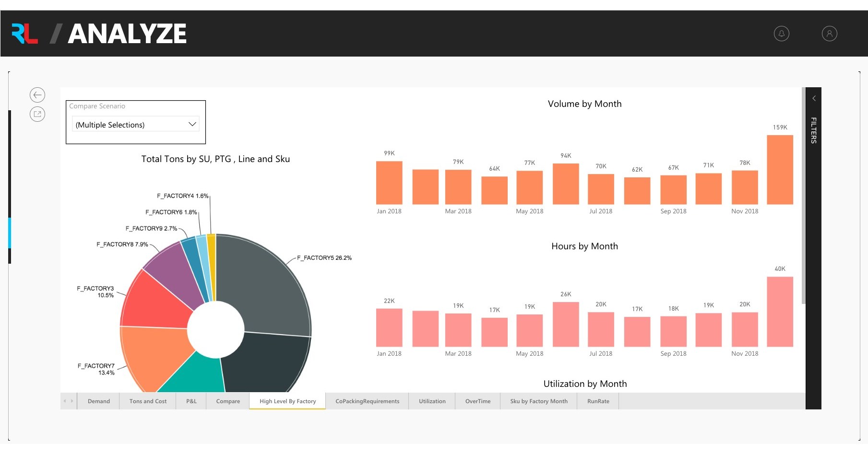Collapse the Filters pane with the chevron icon
868x454 pixels.
tap(814, 98)
